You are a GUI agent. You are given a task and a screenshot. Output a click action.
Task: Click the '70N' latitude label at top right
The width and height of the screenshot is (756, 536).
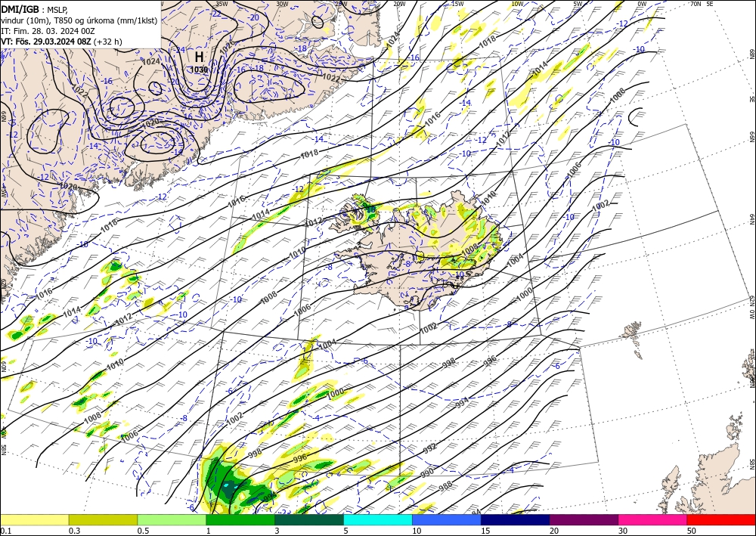click(696, 4)
